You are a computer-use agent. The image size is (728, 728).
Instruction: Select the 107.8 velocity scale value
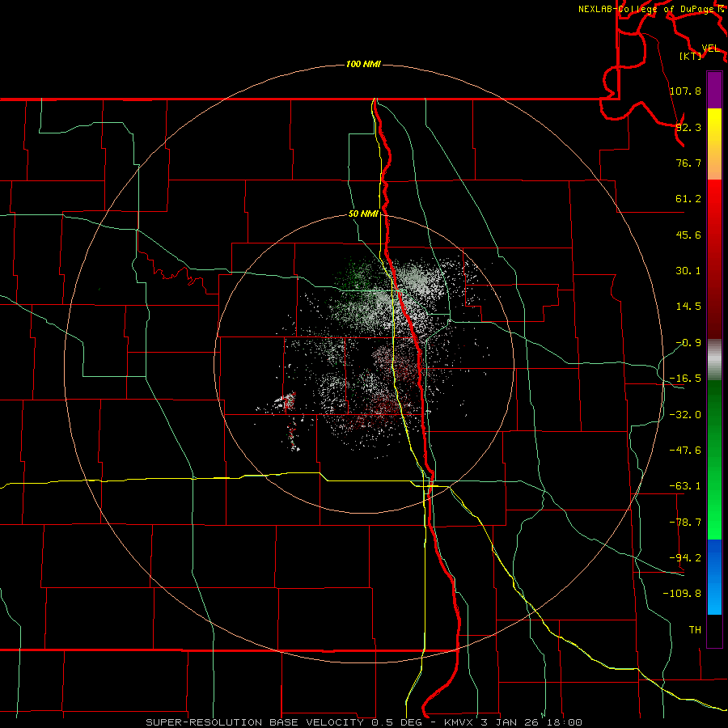click(685, 91)
